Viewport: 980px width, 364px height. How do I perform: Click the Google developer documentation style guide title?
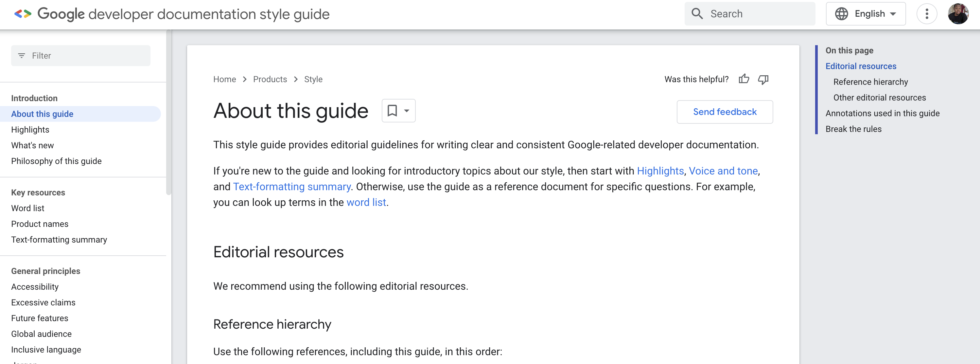coord(184,14)
